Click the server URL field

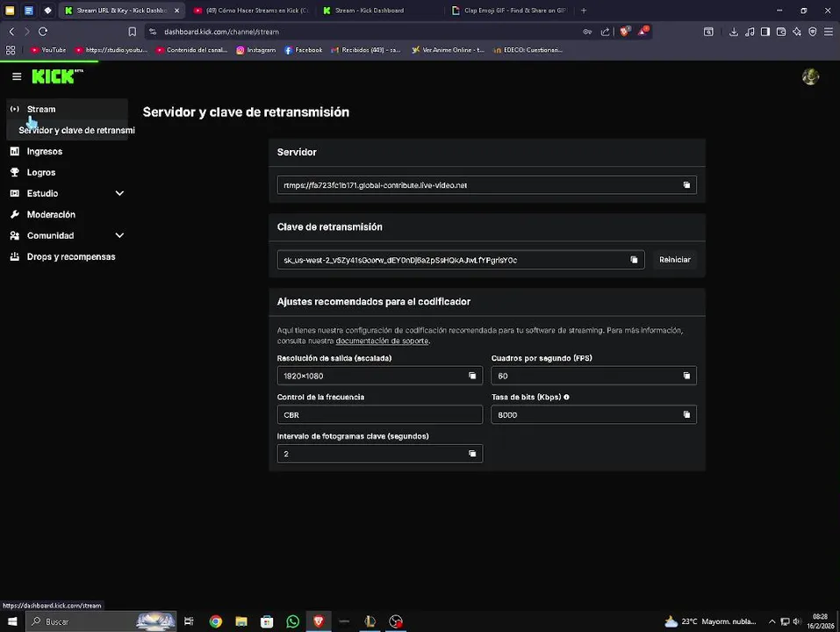coord(486,185)
